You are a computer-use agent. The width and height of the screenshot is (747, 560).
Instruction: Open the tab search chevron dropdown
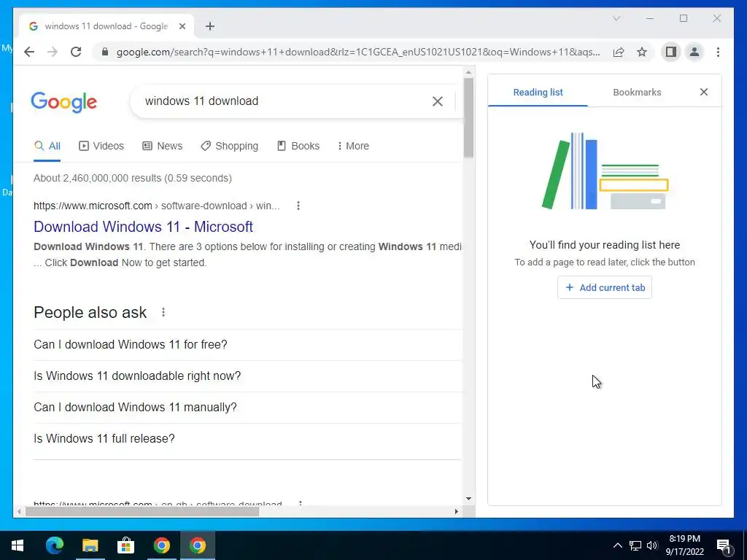[616, 18]
